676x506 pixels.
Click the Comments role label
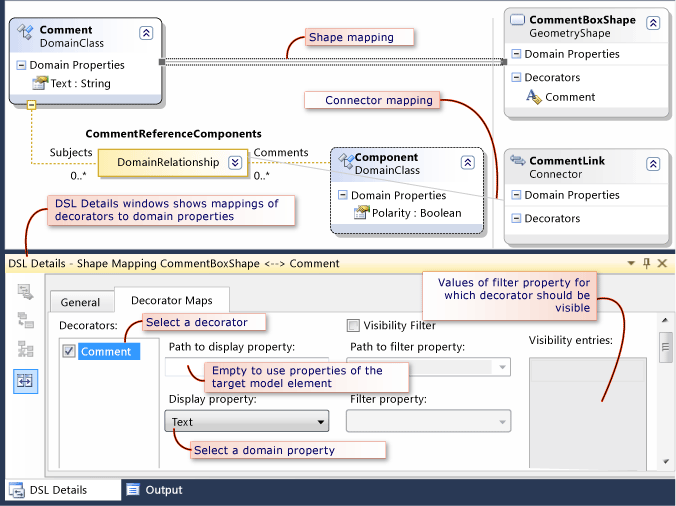(x=281, y=152)
